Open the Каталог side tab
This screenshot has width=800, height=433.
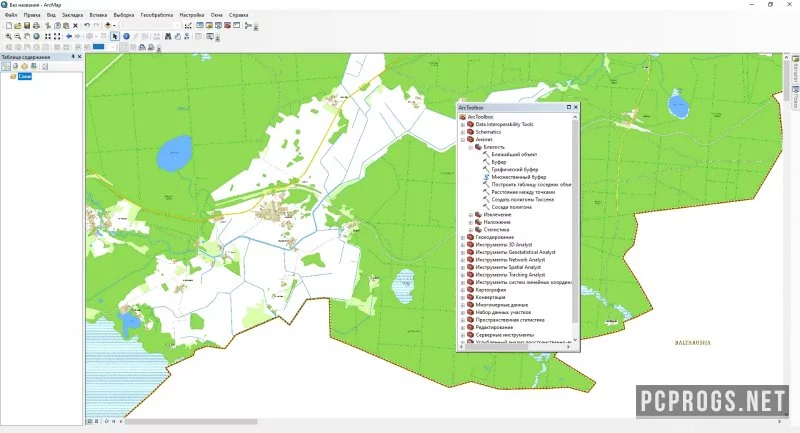795,70
